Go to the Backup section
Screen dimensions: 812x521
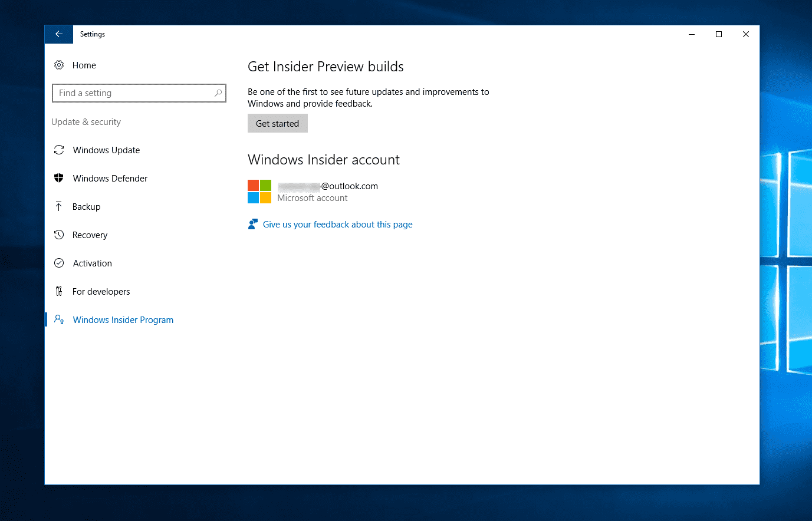click(86, 207)
